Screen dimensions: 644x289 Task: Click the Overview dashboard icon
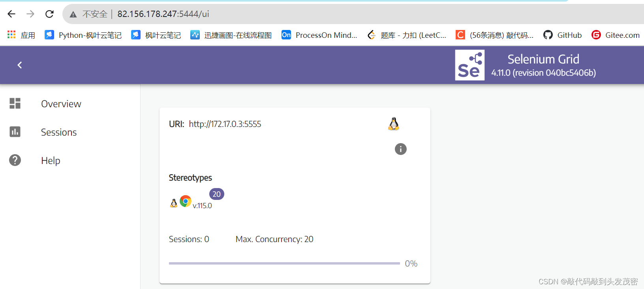pos(15,103)
